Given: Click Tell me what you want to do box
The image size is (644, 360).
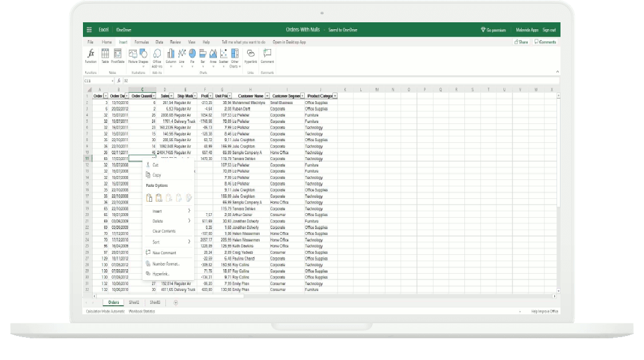Looking at the screenshot, I should pyautogui.click(x=244, y=42).
